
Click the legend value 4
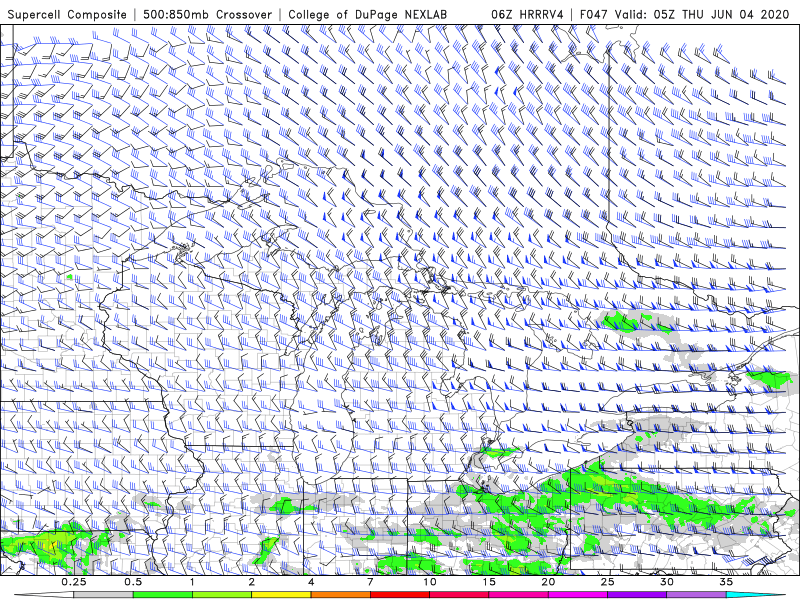[311, 582]
